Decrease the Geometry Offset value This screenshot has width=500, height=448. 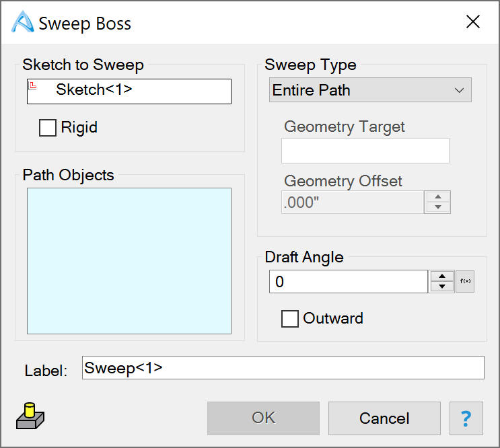438,207
